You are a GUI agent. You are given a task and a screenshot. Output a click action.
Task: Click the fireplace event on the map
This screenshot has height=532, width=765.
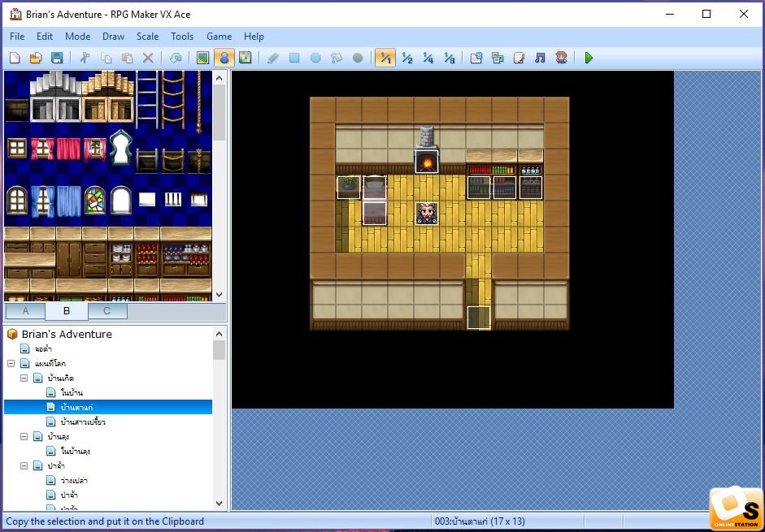pyautogui.click(x=427, y=162)
